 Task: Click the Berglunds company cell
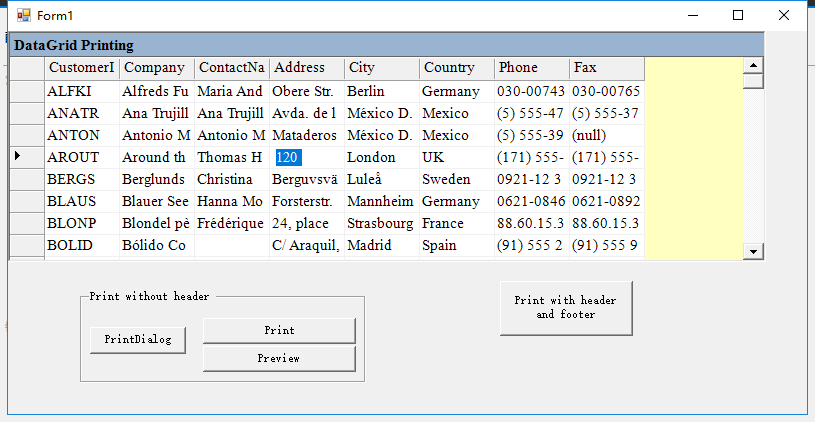[157, 179]
